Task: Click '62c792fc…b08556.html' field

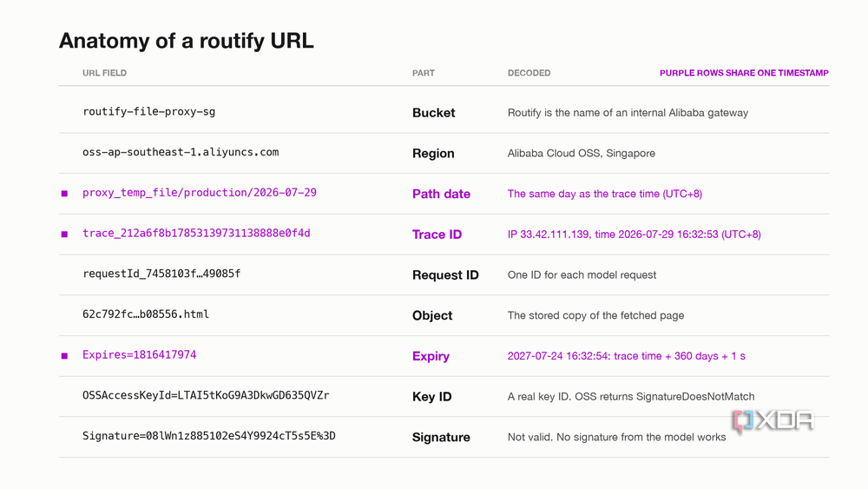Action: tap(146, 314)
